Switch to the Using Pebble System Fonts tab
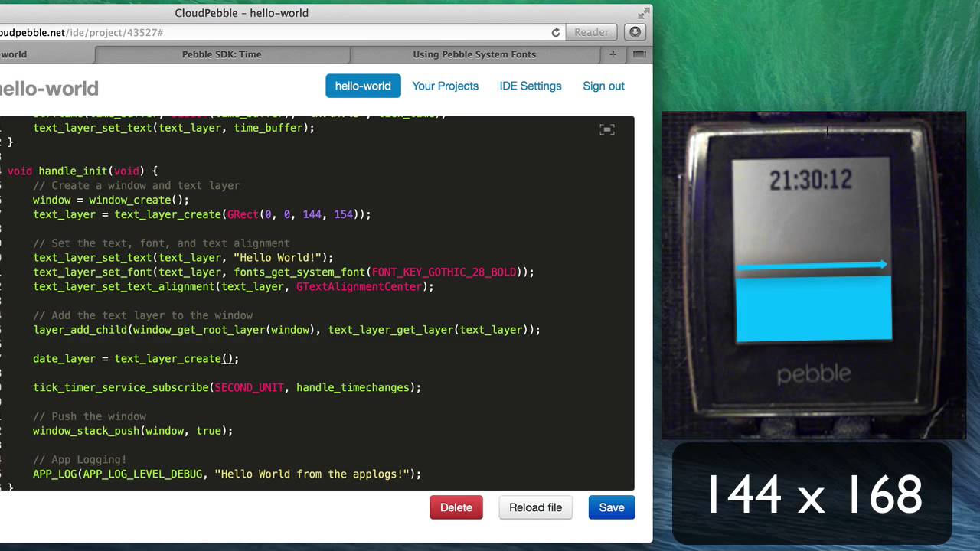 [x=475, y=54]
